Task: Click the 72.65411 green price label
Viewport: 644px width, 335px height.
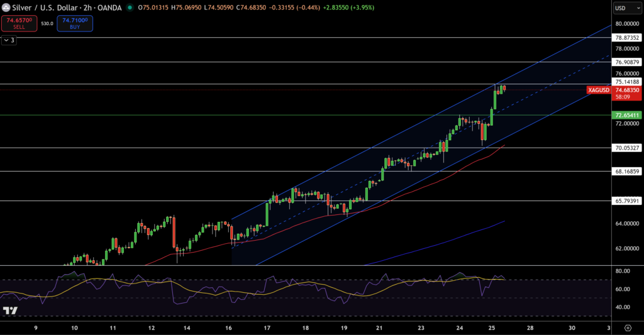Action: [628, 115]
